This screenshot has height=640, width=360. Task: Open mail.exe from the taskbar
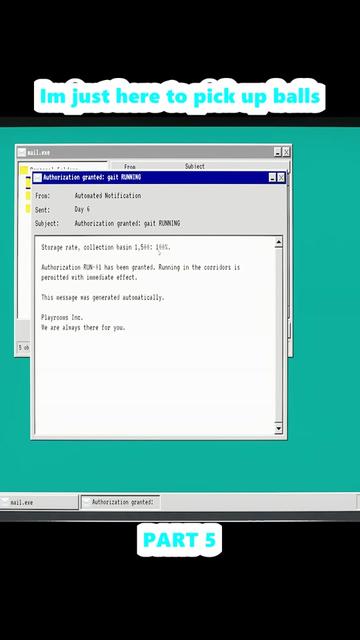pos(39,502)
